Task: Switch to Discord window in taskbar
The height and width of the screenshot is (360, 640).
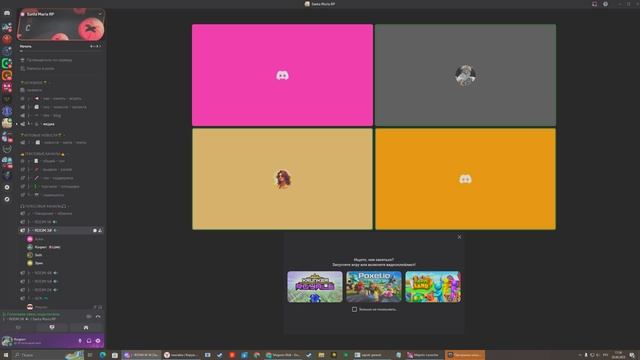Action: tap(141, 355)
